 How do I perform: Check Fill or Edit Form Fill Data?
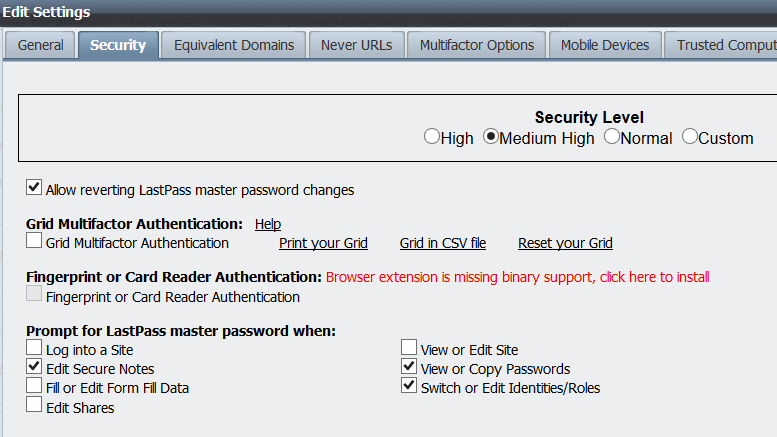34,385
